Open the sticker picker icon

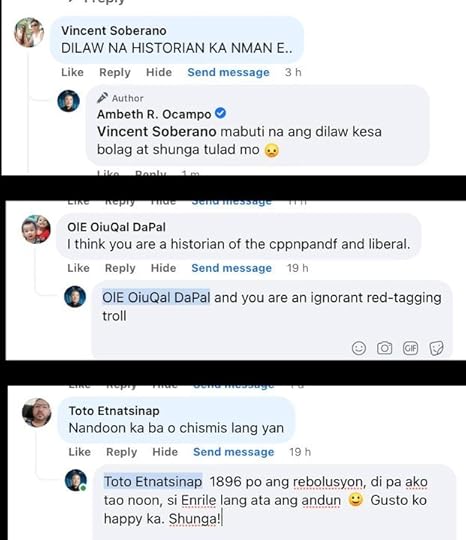(436, 348)
